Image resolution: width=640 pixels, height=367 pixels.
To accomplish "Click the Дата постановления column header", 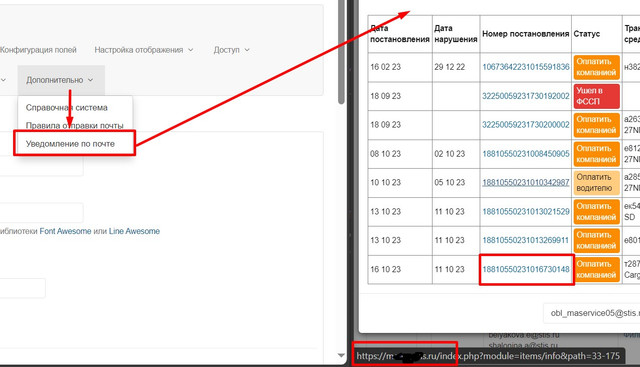I will click(x=400, y=34).
